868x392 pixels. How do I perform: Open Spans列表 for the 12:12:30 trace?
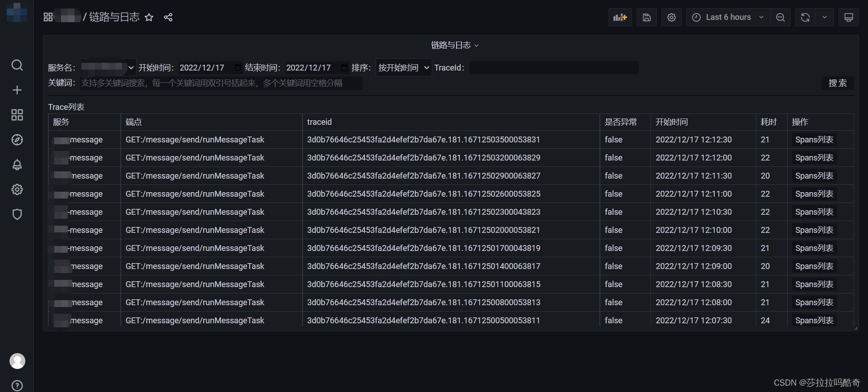click(x=814, y=140)
